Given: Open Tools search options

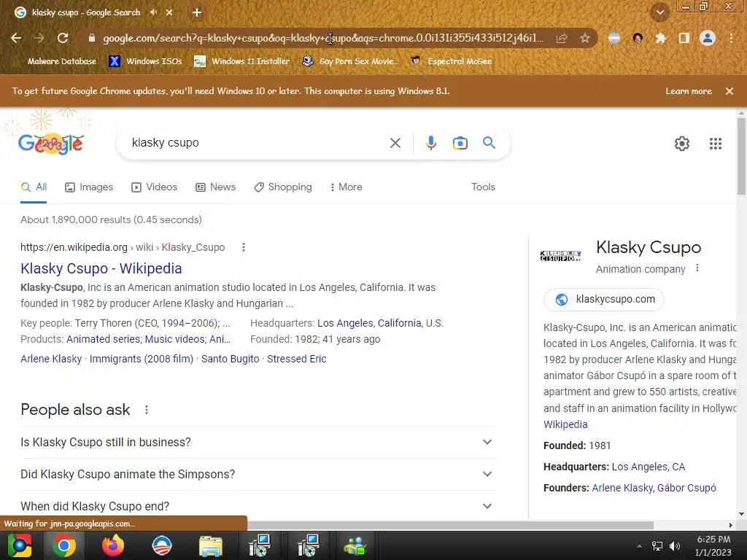Looking at the screenshot, I should (483, 187).
